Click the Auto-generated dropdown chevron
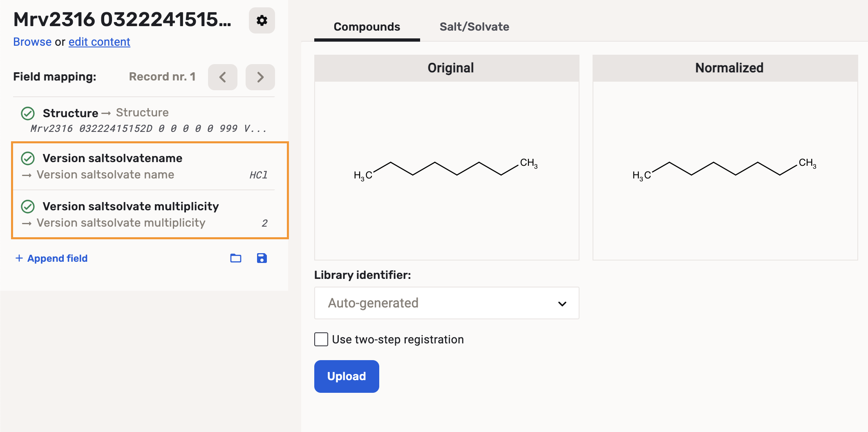 (562, 303)
